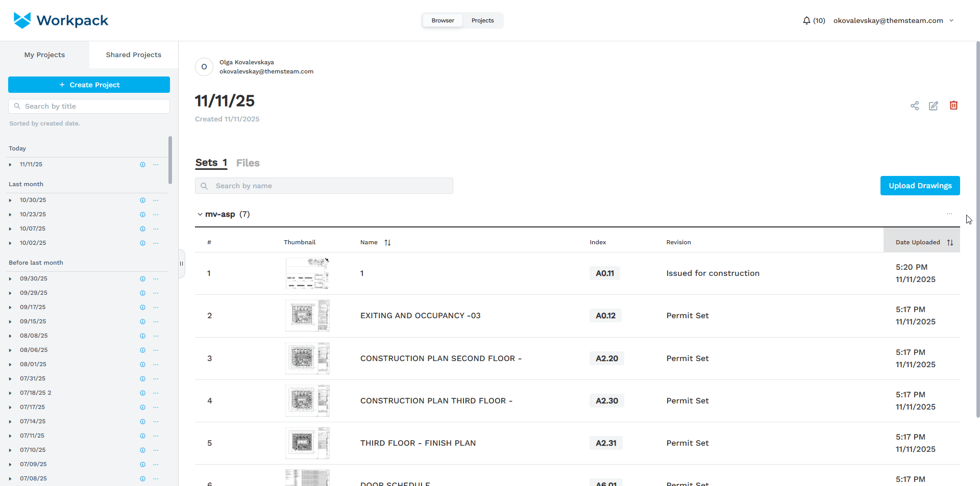
Task: Click the share project icon
Action: [914, 106]
